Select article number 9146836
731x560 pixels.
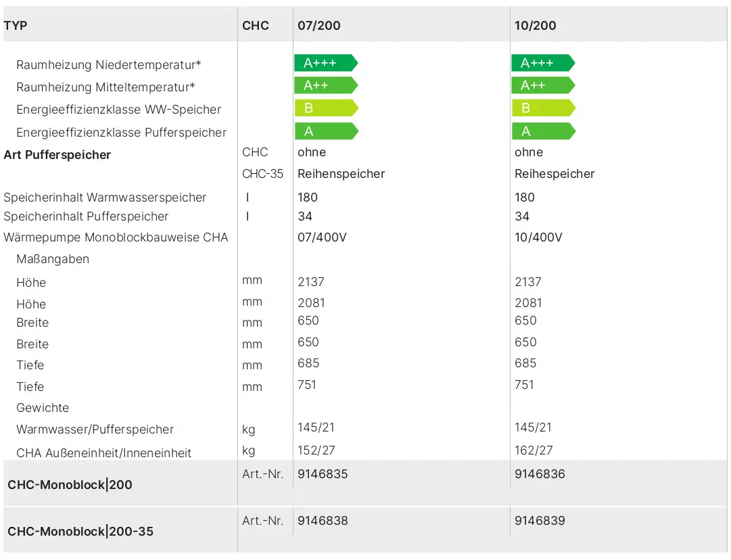tap(540, 473)
